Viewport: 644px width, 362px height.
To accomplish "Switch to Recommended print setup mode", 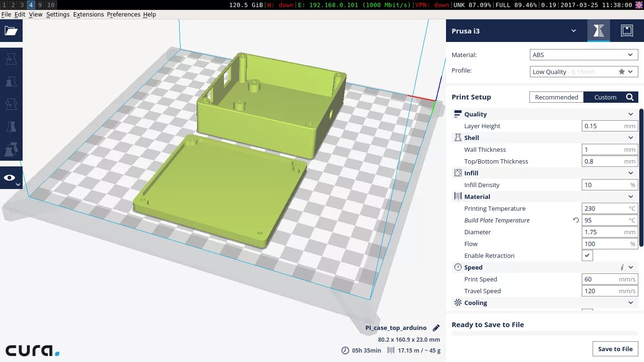I will [x=556, y=97].
